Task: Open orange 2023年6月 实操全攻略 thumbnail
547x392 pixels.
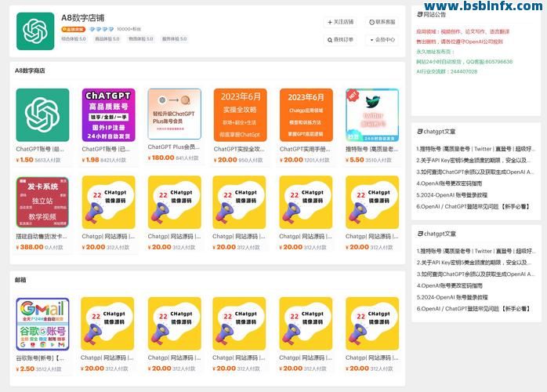Action: click(x=240, y=114)
